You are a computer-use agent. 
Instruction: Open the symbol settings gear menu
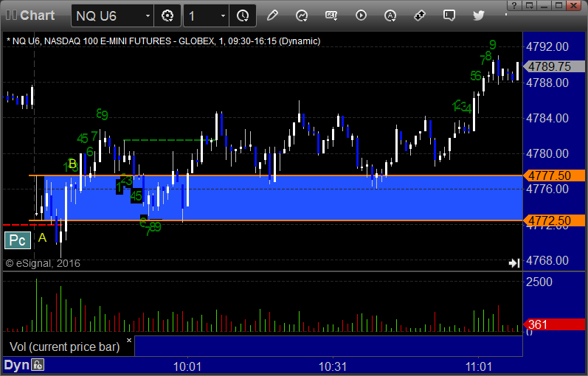click(x=167, y=15)
